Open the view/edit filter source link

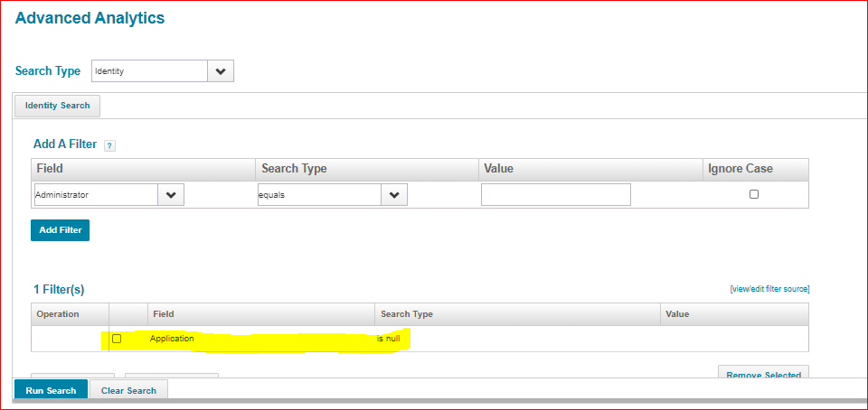click(769, 289)
